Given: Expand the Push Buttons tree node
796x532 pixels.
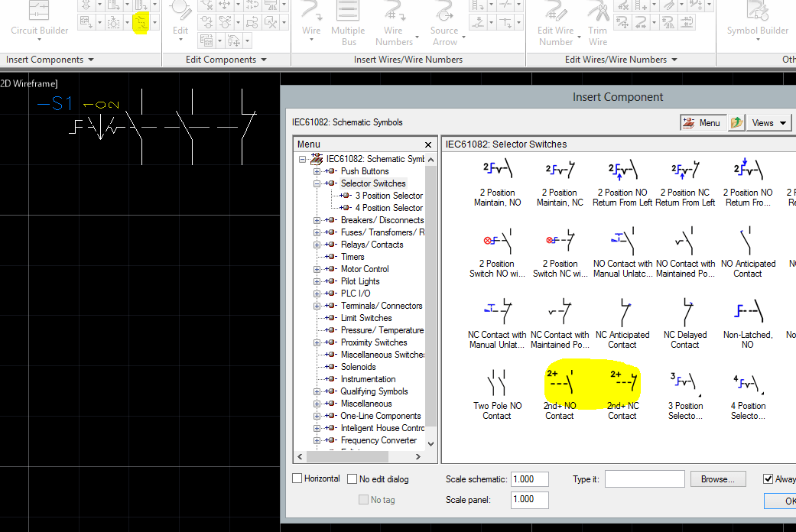Looking at the screenshot, I should pos(317,171).
